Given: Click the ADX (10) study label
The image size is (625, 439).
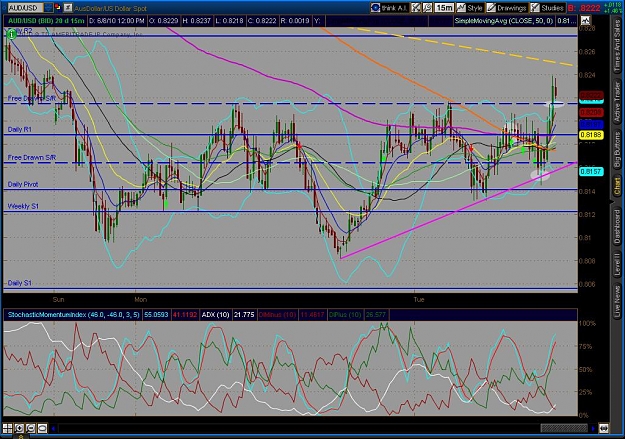Looking at the screenshot, I should [x=215, y=315].
